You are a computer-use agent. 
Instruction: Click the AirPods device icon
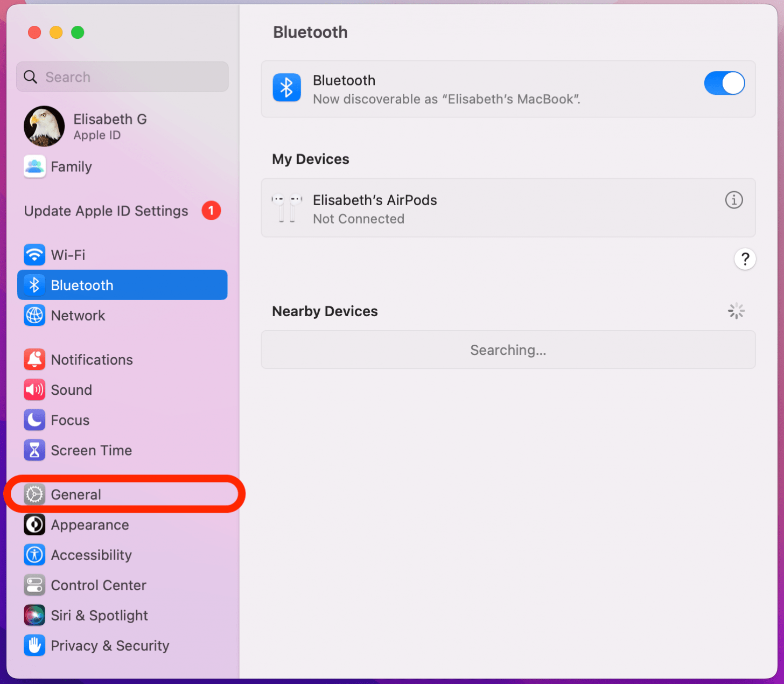click(x=286, y=208)
